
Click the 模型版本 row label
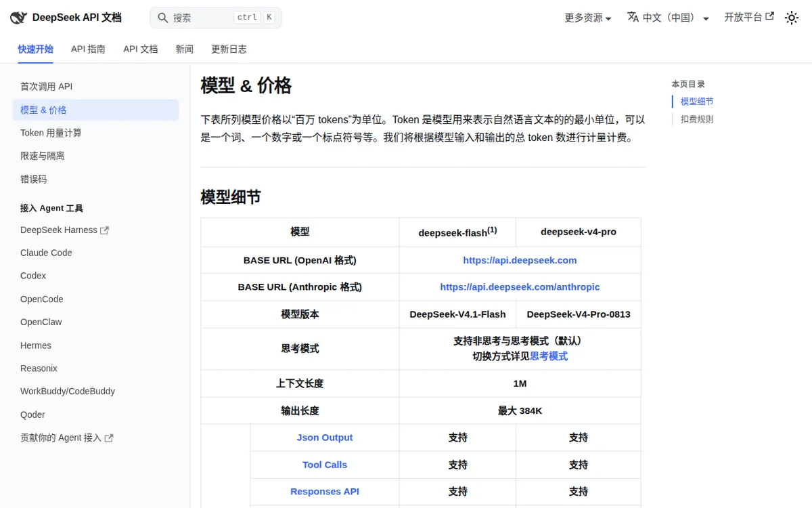pos(300,314)
